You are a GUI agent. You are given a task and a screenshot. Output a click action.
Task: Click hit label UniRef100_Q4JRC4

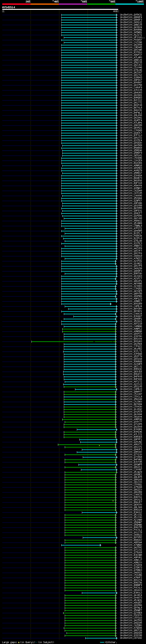tap(131, 595)
